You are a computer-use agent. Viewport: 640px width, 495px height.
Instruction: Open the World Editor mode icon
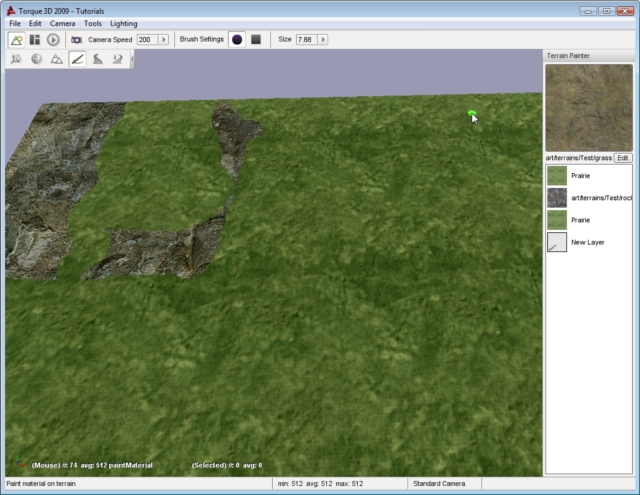[17, 40]
